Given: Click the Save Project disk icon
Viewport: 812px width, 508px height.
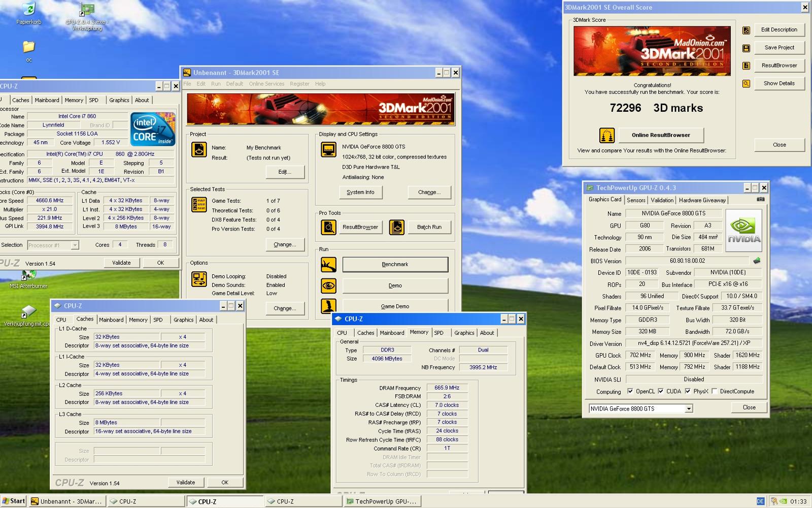Looking at the screenshot, I should coord(746,48).
